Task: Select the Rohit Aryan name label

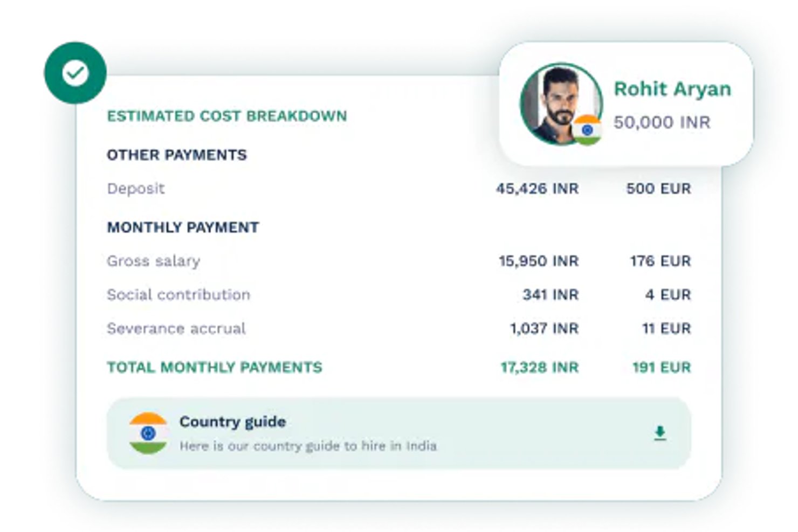Action: coord(672,89)
